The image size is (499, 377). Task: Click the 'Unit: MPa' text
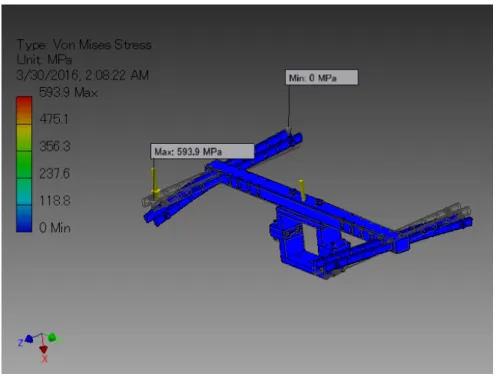[x=44, y=60]
